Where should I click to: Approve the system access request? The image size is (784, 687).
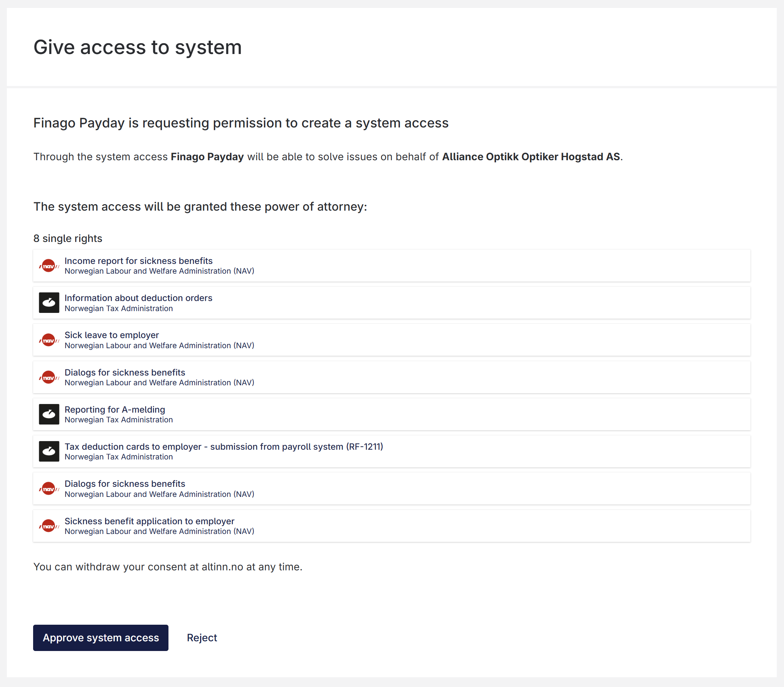101,638
